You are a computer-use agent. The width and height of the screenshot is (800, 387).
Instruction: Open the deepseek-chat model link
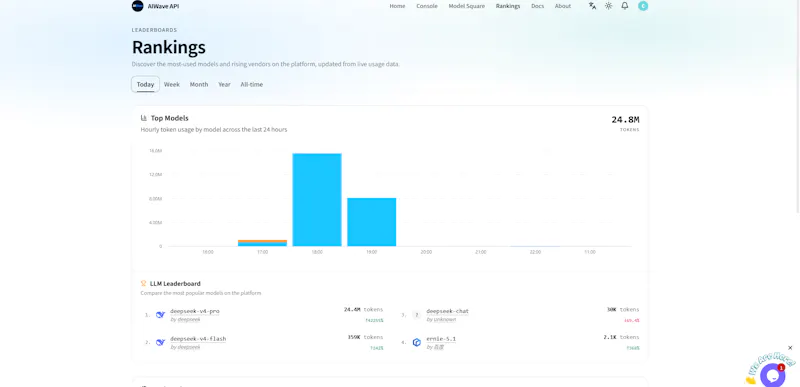pyautogui.click(x=447, y=311)
